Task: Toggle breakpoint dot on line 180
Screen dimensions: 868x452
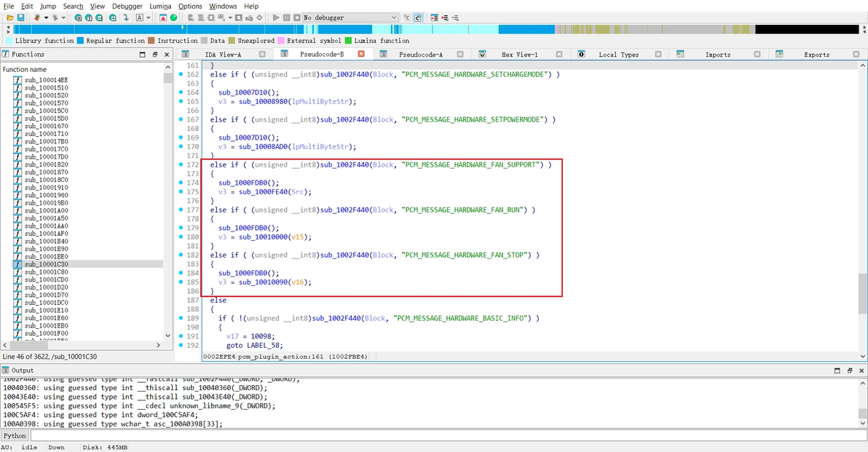Action: point(181,237)
